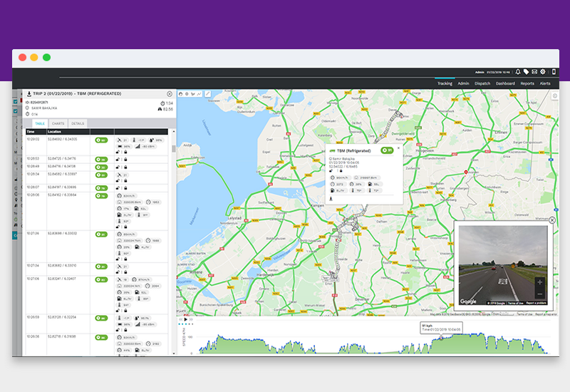
Task: Switch to the DETAILS tab
Action: tap(78, 123)
